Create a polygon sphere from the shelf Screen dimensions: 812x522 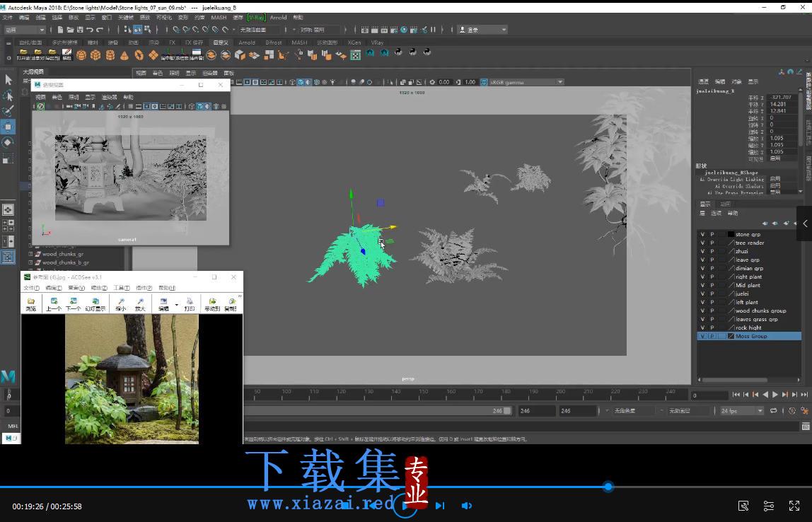[x=81, y=54]
